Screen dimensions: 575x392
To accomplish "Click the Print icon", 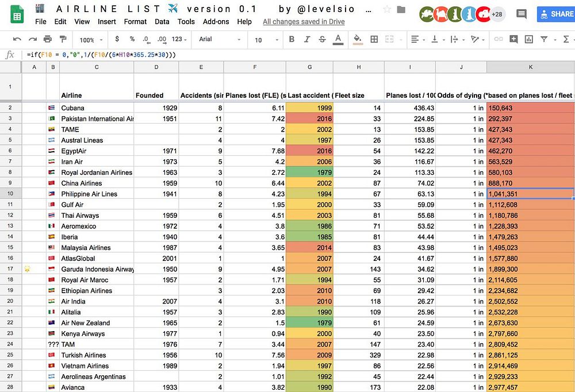I will click(47, 39).
